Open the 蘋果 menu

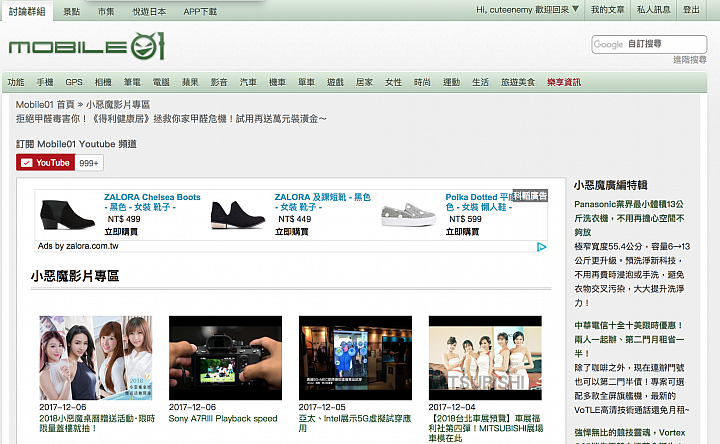190,82
